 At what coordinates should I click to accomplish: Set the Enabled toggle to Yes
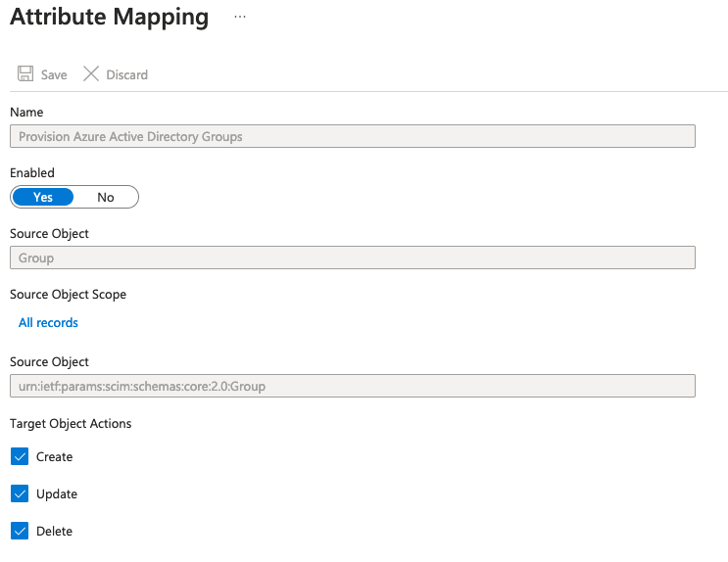coord(43,197)
